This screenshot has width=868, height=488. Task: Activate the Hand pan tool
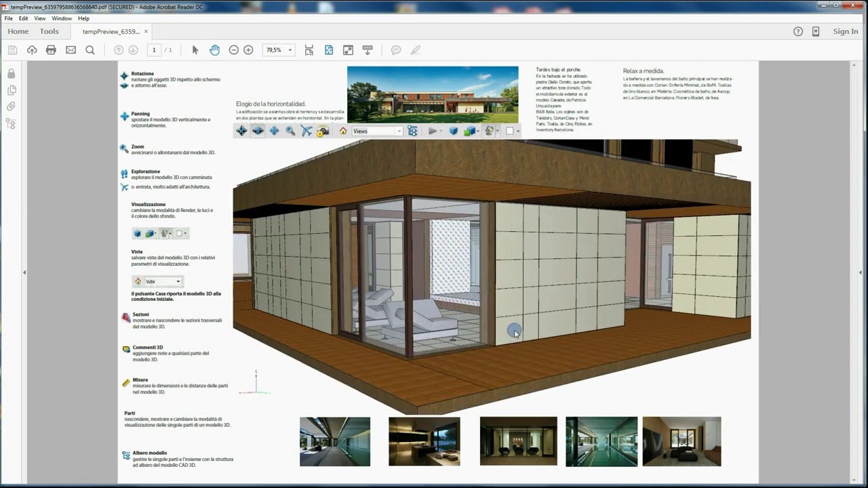click(214, 50)
